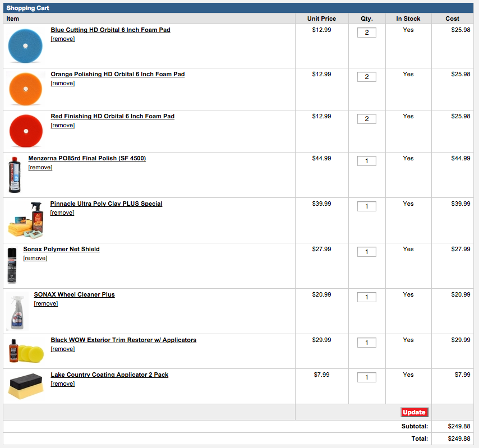The height and width of the screenshot is (448, 479).
Task: Edit quantity for Red Finishing Foam Pad
Action: 367,119
